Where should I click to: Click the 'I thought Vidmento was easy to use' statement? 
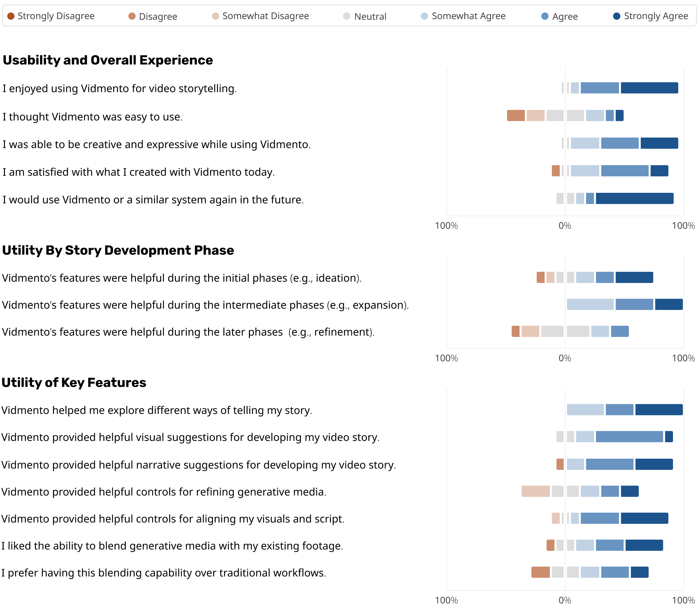93,117
